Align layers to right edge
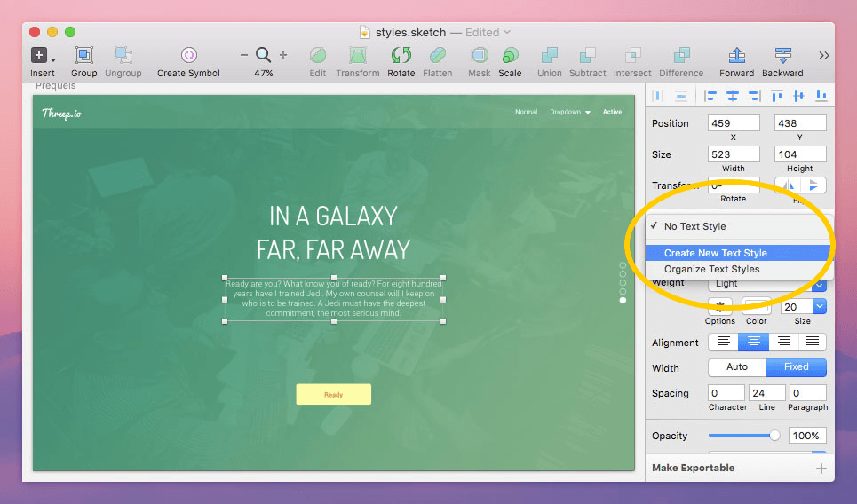Viewport: 857px width, 504px height. point(754,96)
